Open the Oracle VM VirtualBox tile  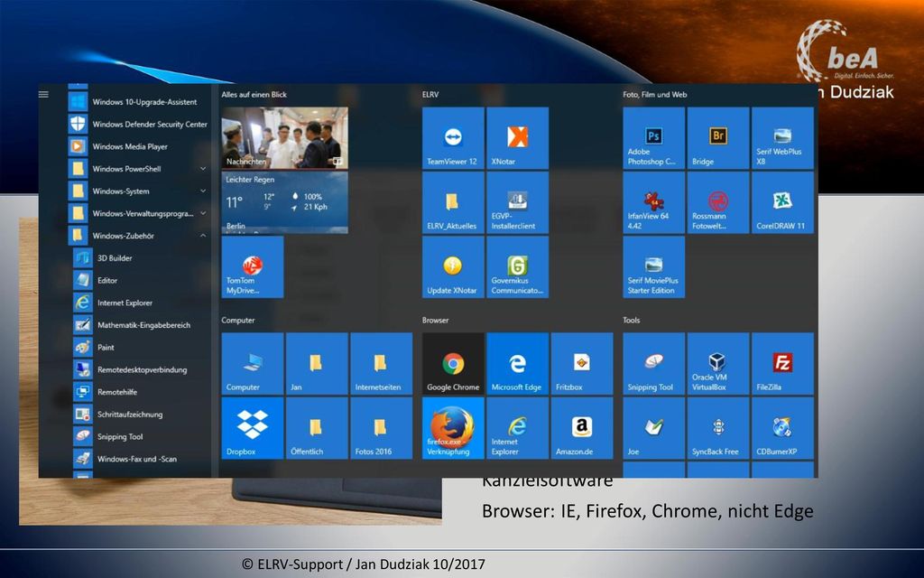(718, 363)
